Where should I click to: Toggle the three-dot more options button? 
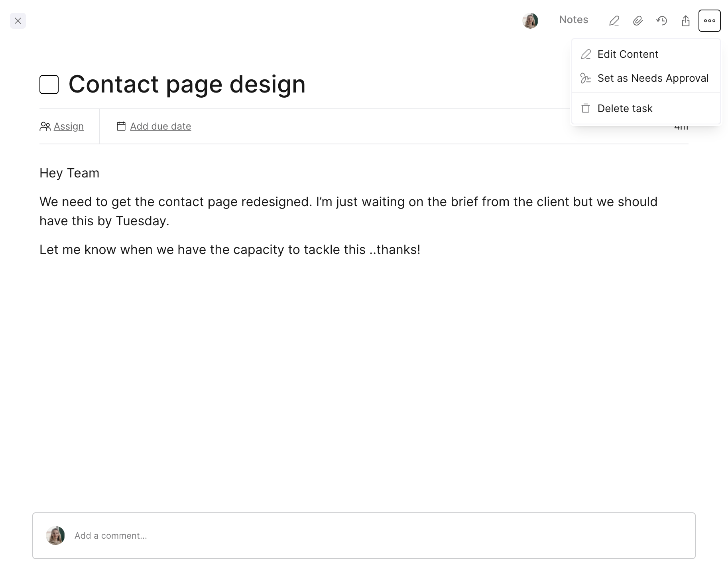pyautogui.click(x=709, y=21)
